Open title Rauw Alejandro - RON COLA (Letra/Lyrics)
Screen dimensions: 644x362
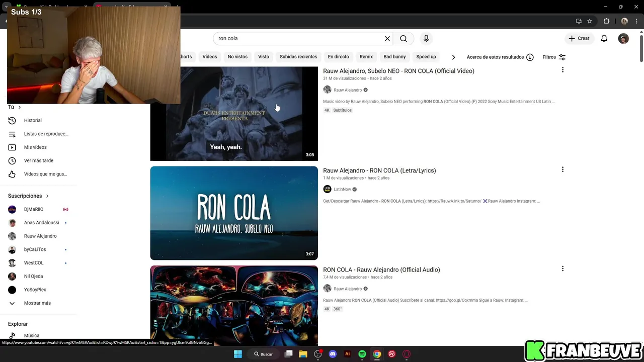379,170
